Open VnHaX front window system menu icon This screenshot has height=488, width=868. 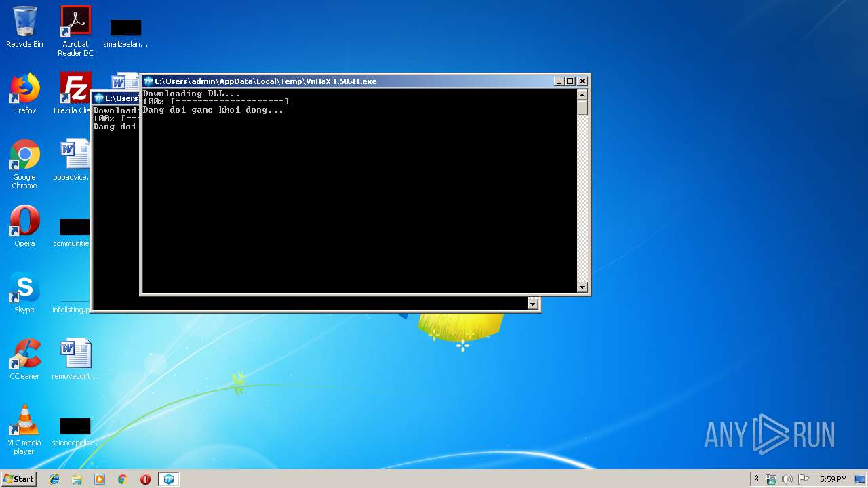click(149, 81)
